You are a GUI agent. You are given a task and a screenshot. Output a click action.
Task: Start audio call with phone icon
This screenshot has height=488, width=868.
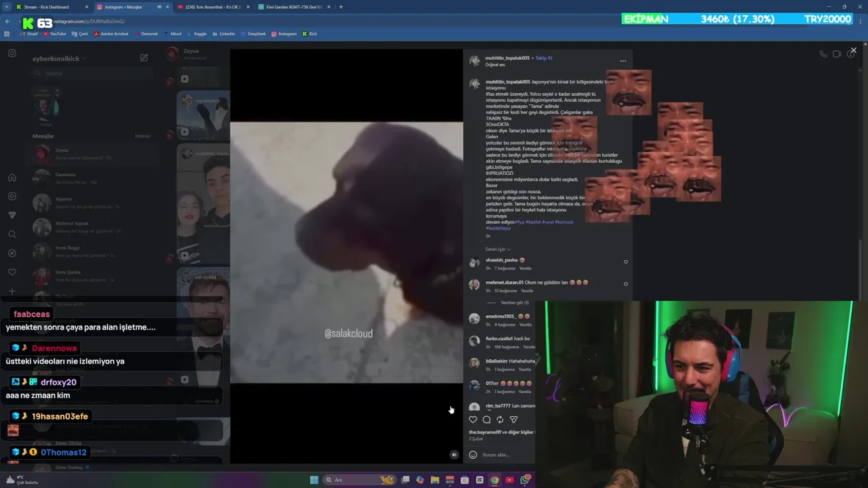(x=823, y=54)
